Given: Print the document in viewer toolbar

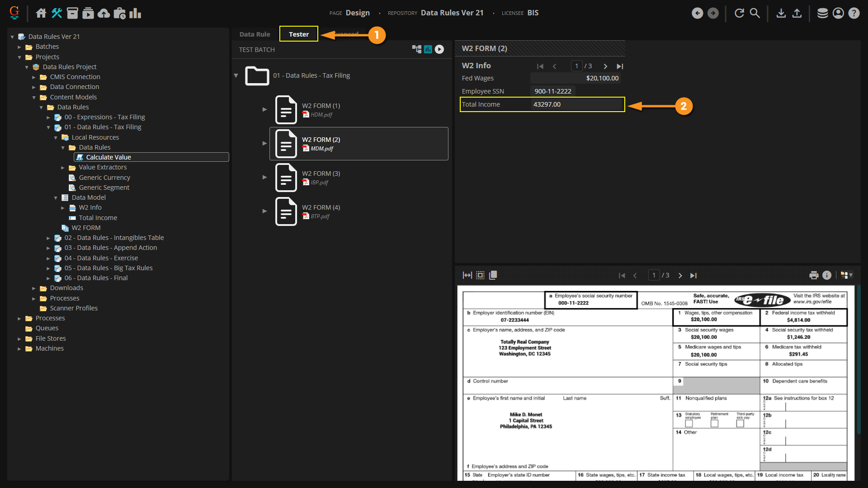Looking at the screenshot, I should coord(814,275).
